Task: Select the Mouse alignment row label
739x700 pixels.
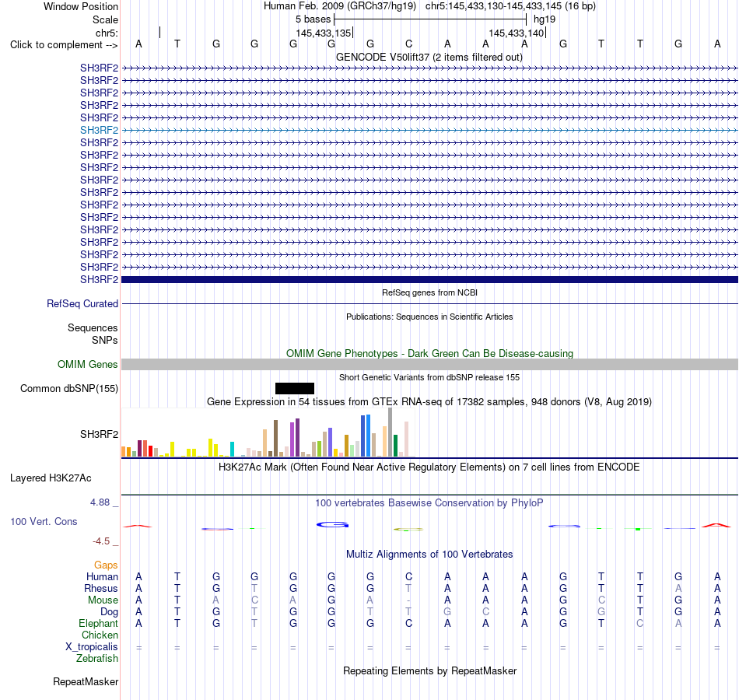Action: (x=103, y=600)
